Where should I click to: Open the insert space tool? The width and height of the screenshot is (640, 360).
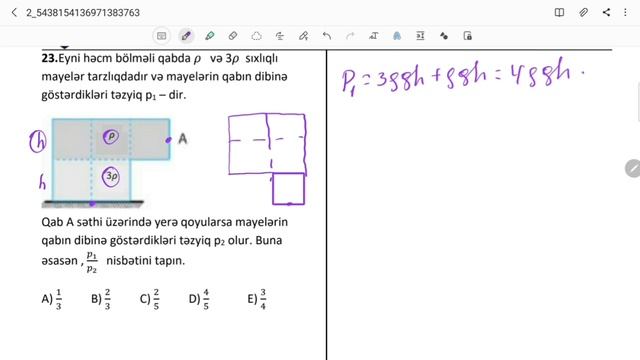[x=420, y=36]
